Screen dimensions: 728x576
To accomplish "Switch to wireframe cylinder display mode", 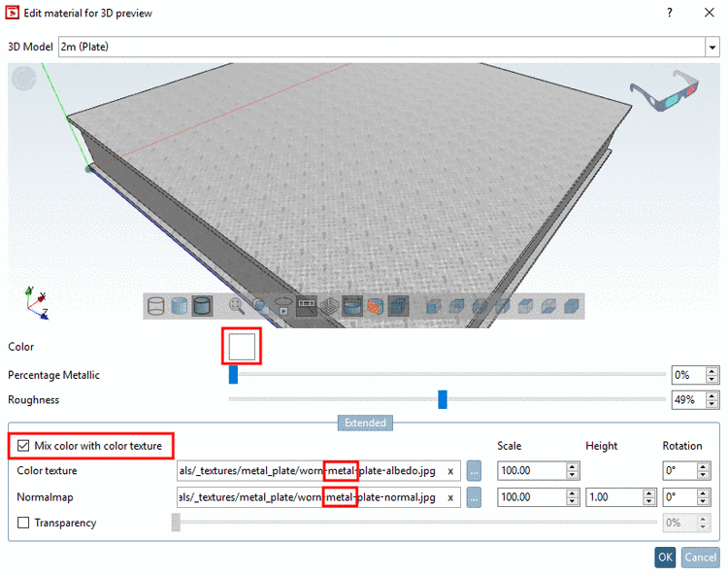I will [x=156, y=307].
